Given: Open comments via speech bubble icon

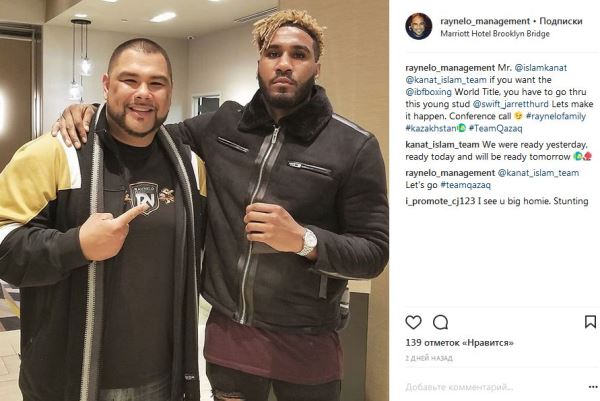Looking at the screenshot, I should click(440, 322).
